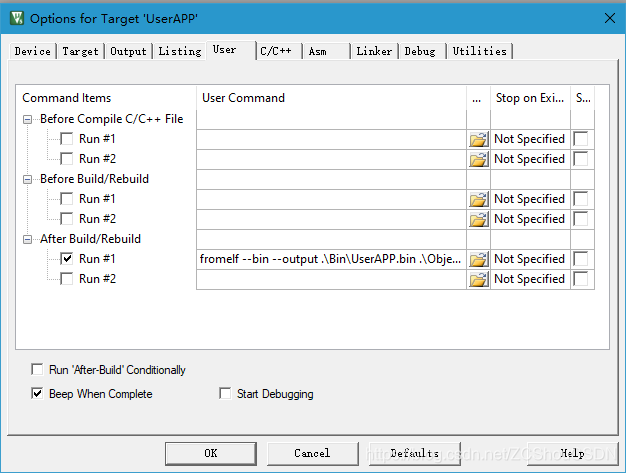
Task: Select 'Before Build/Rebuild' tree label
Action: coord(94,179)
